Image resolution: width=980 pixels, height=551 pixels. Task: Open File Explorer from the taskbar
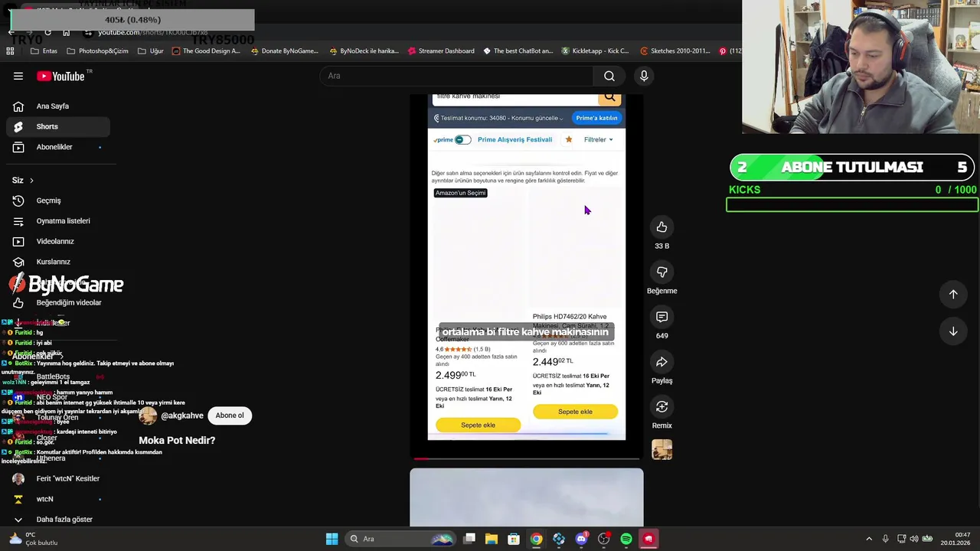pyautogui.click(x=492, y=539)
